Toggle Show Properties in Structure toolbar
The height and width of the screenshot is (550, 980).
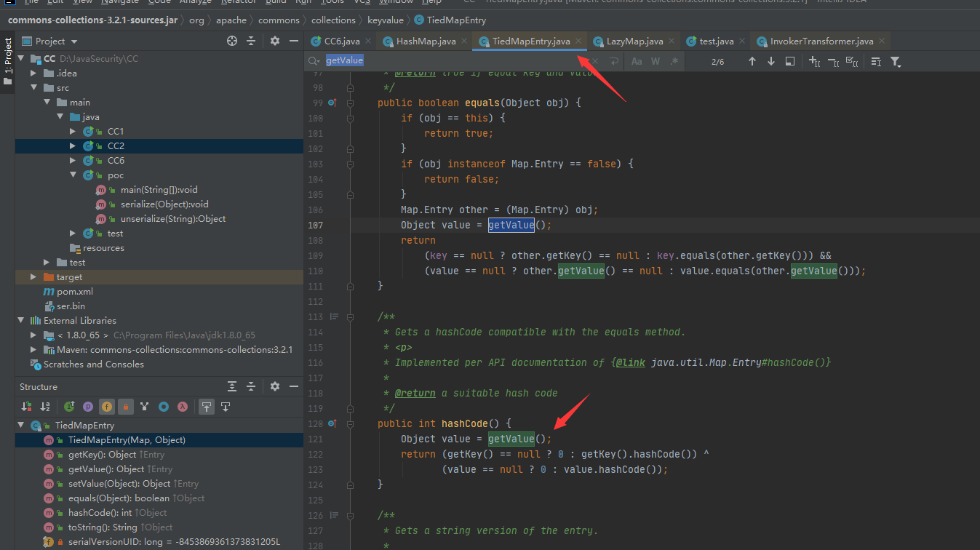pyautogui.click(x=88, y=407)
